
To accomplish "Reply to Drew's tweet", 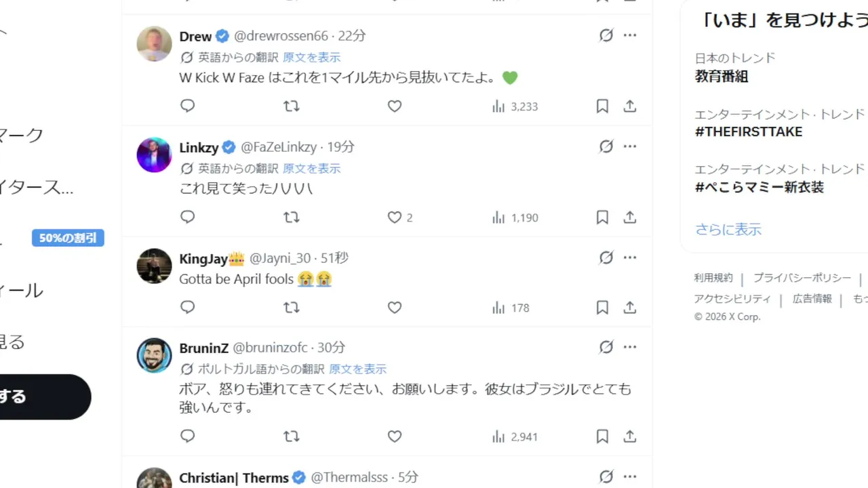I will point(188,106).
